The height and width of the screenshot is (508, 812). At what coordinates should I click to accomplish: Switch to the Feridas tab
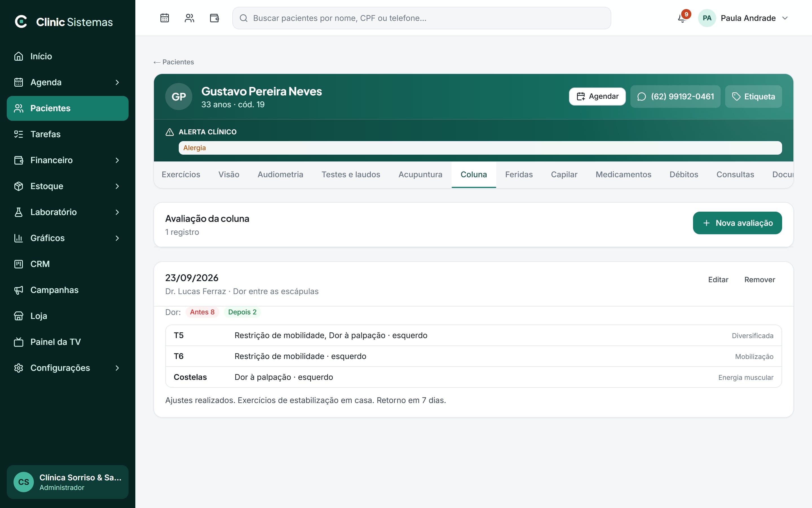[519, 174]
